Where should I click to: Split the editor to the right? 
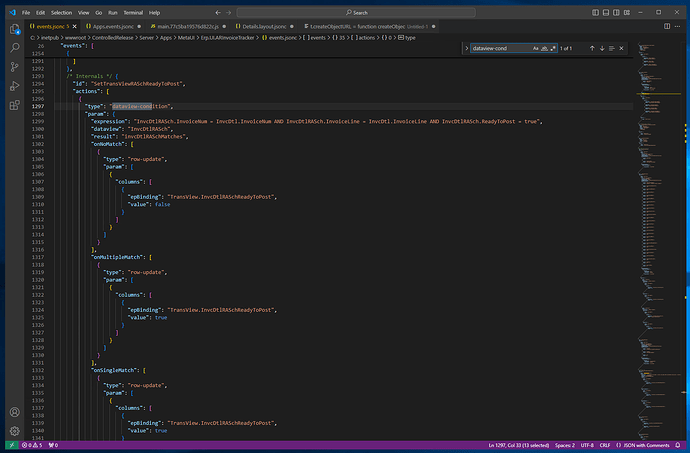667,26
